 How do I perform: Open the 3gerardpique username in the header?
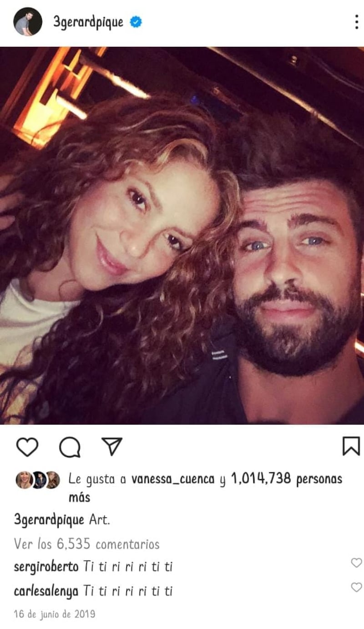tap(88, 22)
